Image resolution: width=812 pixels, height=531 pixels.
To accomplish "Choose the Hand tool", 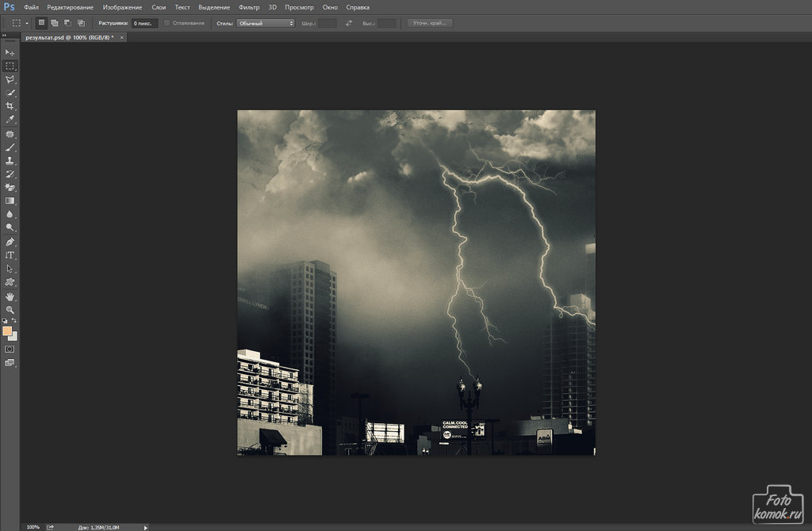I will [10, 296].
